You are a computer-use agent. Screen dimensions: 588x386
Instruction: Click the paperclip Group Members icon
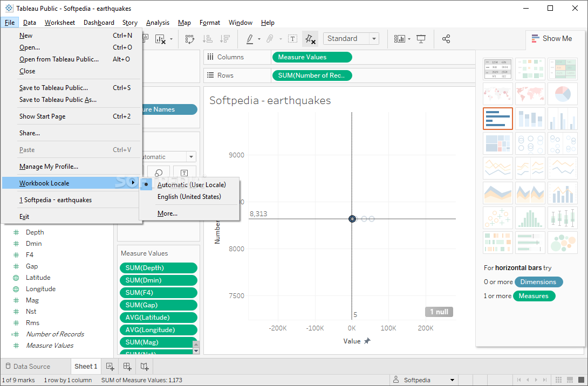(270, 39)
